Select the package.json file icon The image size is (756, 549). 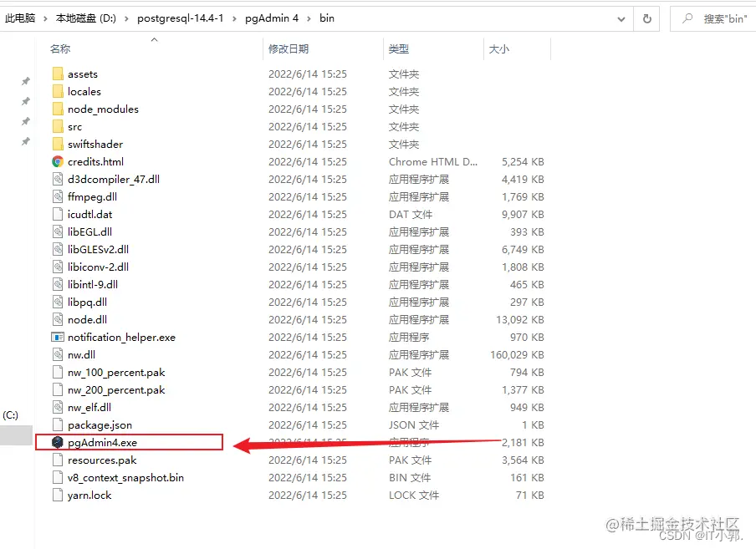[x=58, y=424]
